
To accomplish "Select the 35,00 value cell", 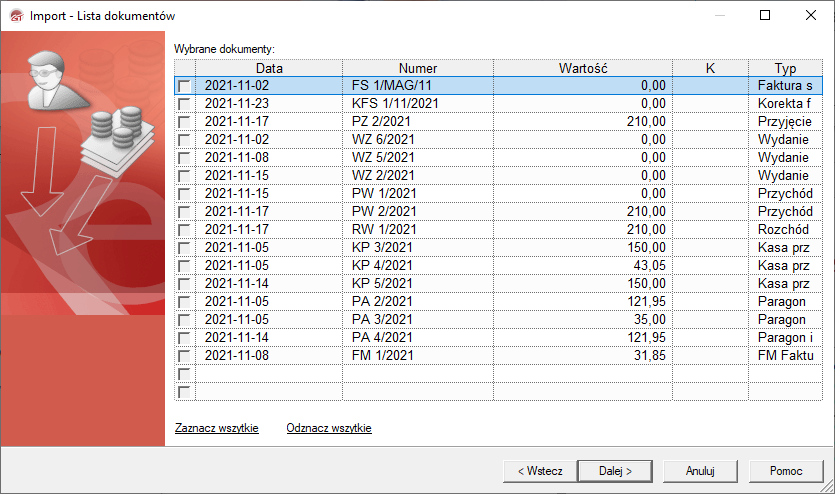I will coord(583,319).
